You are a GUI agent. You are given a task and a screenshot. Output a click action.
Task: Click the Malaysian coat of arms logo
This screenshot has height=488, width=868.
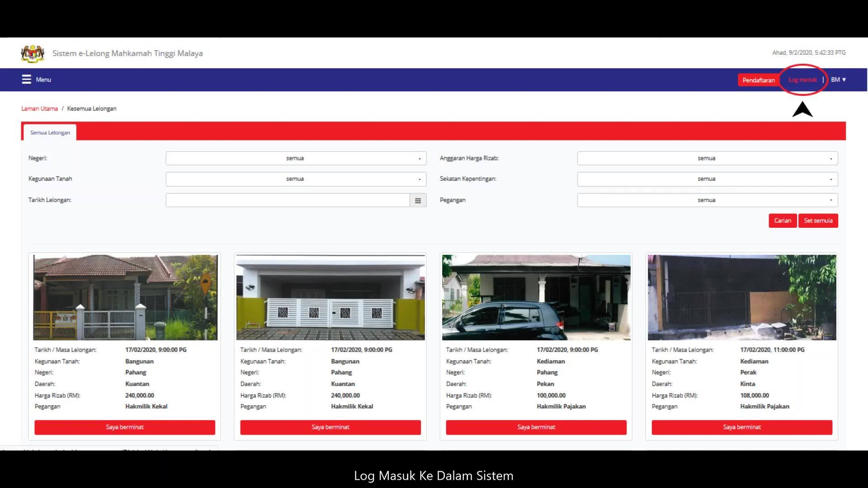[33, 53]
